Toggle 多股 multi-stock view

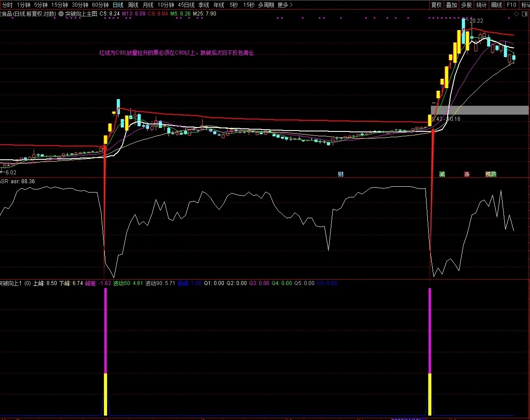click(466, 5)
